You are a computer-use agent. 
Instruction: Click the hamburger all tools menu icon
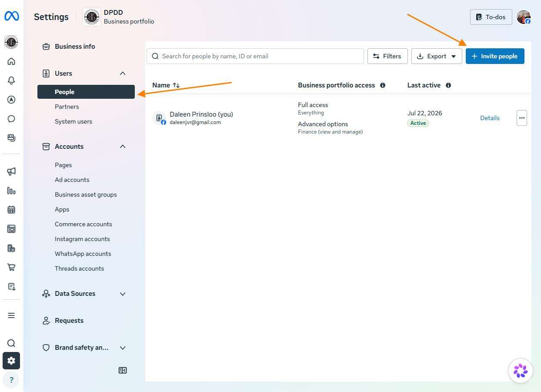tap(11, 315)
